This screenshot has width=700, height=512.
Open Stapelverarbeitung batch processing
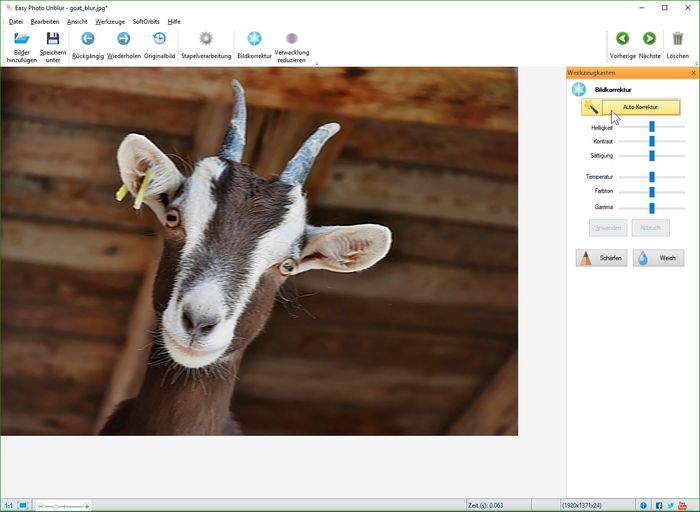pos(206,39)
